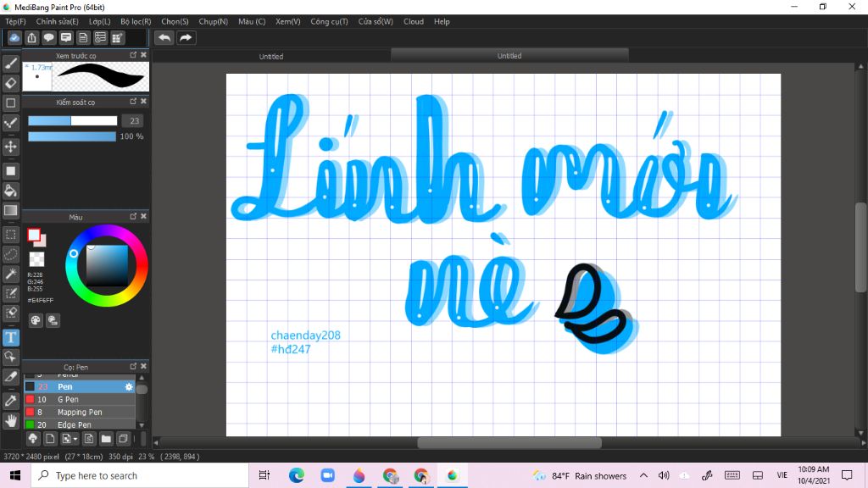Select the Bucket fill tool
The width and height of the screenshot is (868, 488).
pyautogui.click(x=10, y=191)
